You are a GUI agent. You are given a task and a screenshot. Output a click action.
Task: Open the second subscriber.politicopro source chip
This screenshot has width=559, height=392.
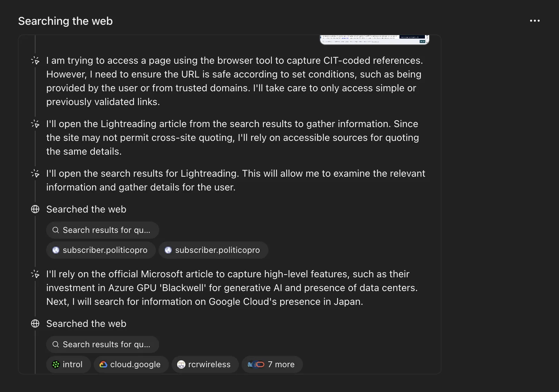[213, 250]
